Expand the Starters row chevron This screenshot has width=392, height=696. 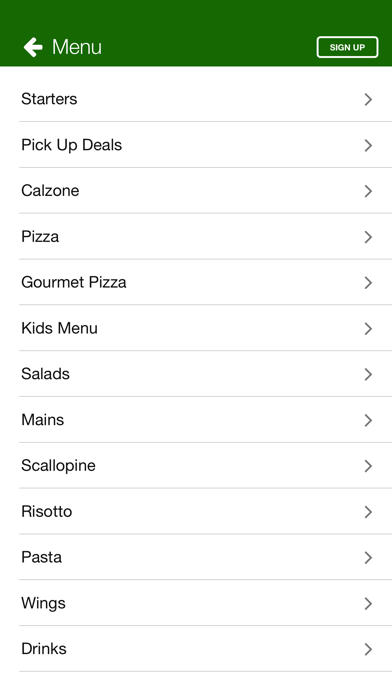point(368,99)
